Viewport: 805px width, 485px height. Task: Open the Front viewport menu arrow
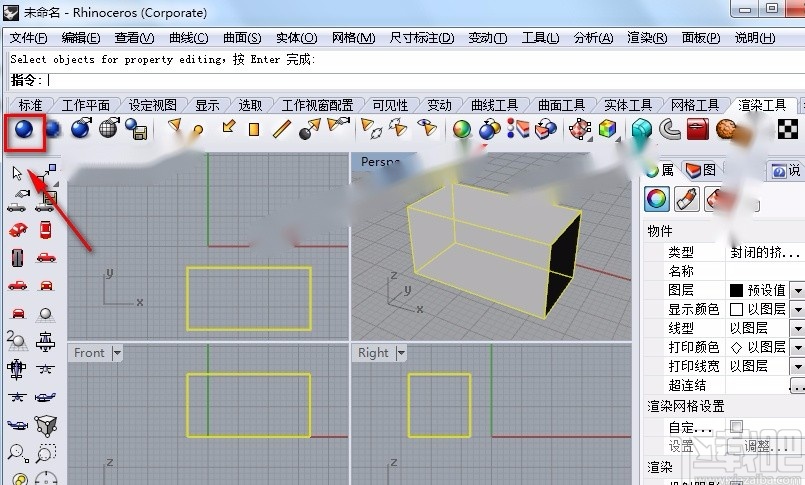(117, 353)
